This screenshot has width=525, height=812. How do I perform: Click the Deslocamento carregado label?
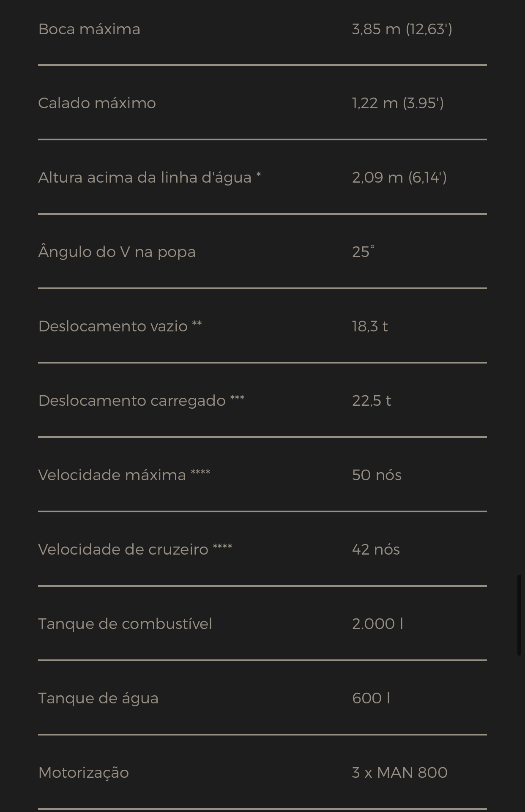tap(141, 401)
